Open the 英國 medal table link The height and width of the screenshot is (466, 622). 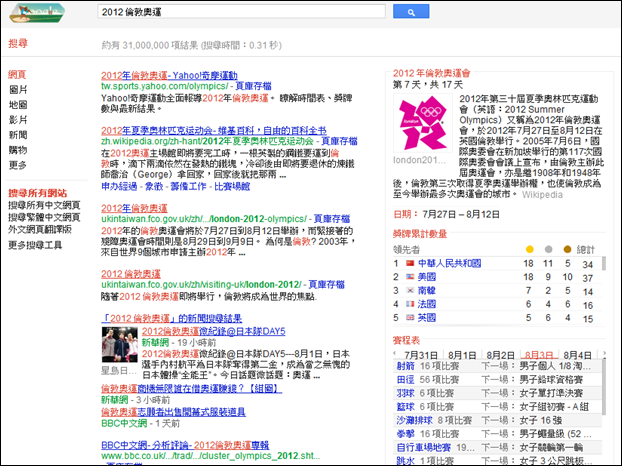coord(427,318)
